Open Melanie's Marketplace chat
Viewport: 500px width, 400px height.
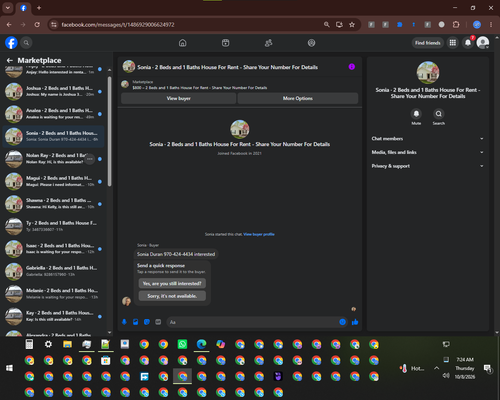point(53,294)
